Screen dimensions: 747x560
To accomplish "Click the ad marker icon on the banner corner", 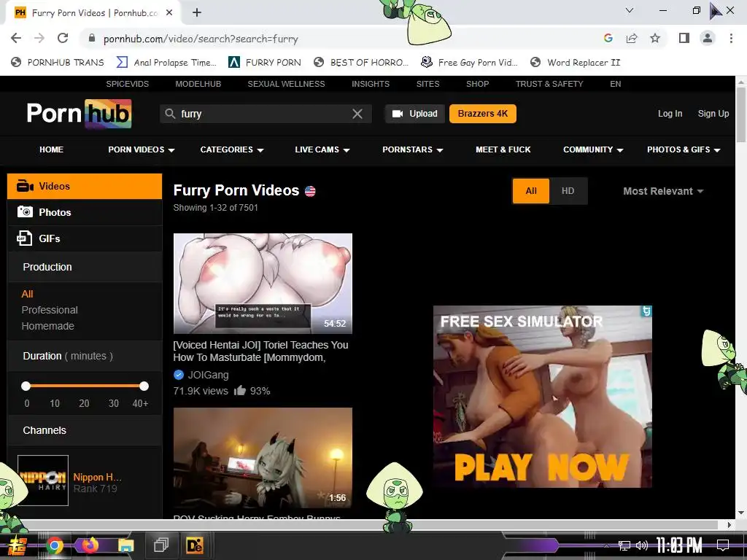I will pyautogui.click(x=646, y=311).
